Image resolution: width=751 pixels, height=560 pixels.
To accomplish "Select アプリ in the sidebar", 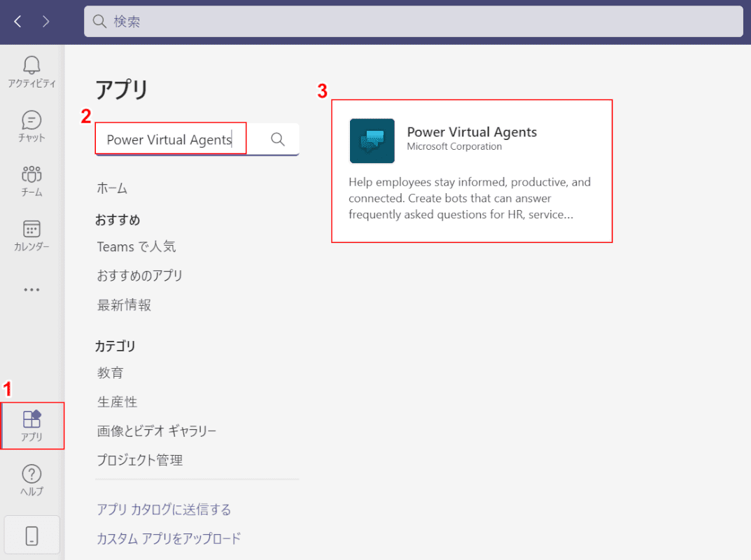I will [x=32, y=426].
